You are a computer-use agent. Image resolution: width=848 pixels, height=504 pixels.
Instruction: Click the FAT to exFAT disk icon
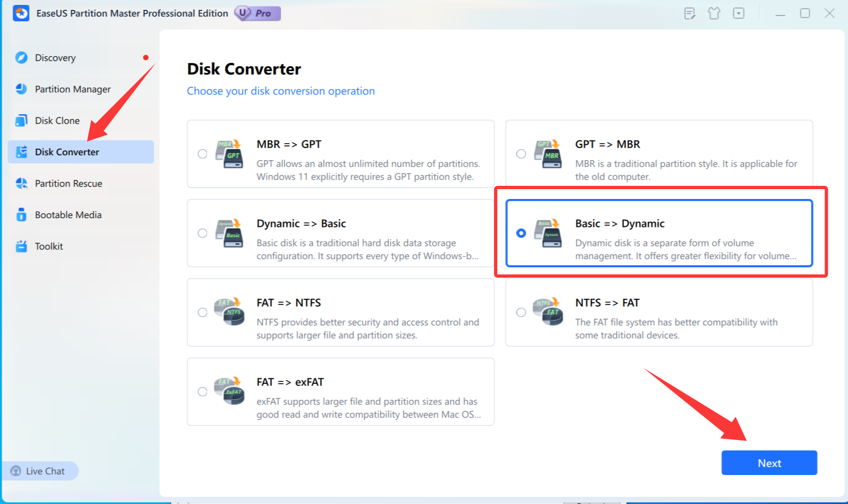click(x=230, y=391)
